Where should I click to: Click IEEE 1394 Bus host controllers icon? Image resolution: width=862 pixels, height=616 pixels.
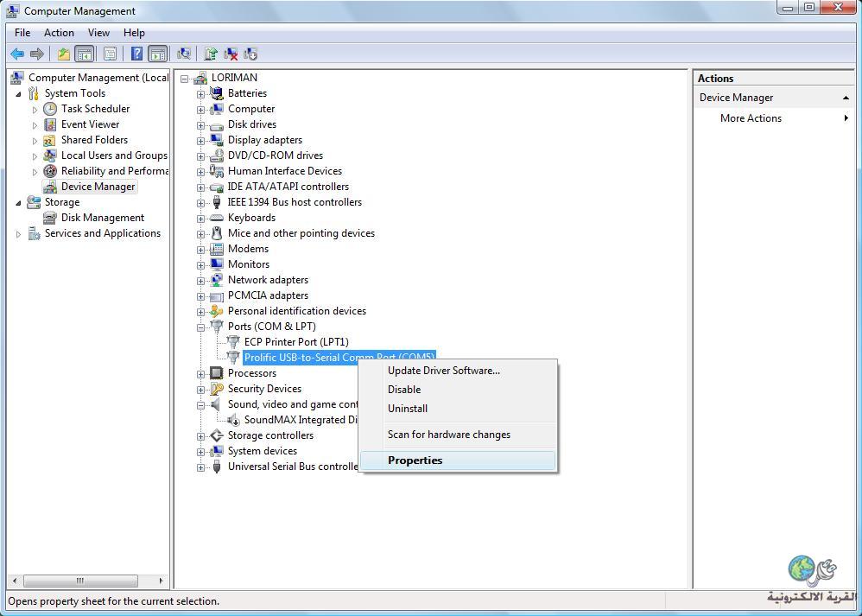(x=217, y=202)
